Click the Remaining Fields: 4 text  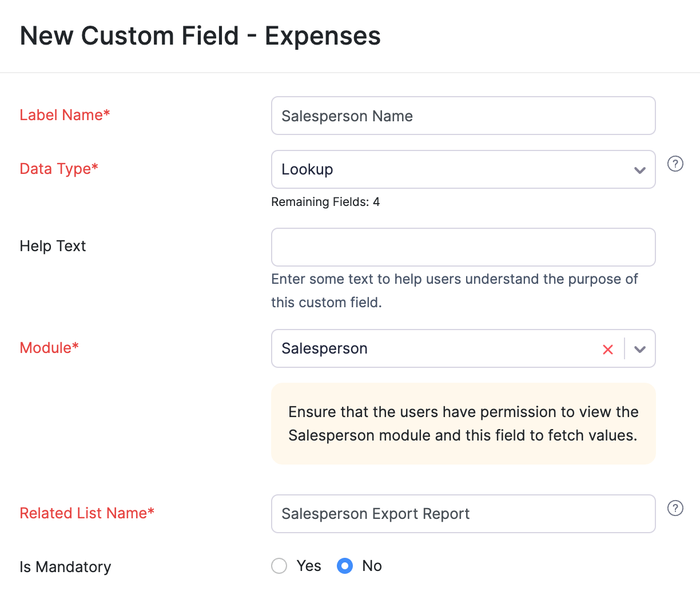(325, 202)
